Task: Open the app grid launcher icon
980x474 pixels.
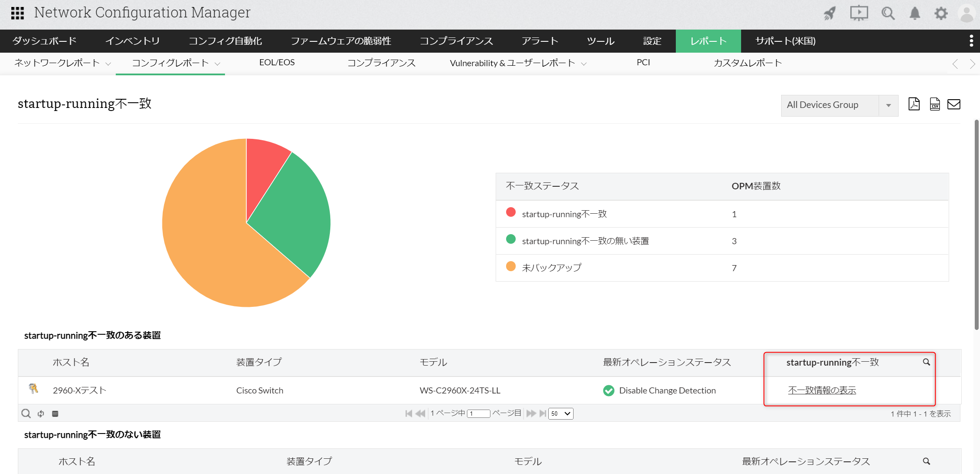Action: pyautogui.click(x=17, y=13)
